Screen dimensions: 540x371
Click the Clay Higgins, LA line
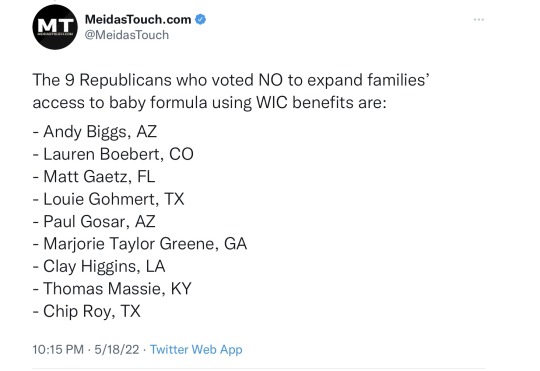pyautogui.click(x=99, y=266)
